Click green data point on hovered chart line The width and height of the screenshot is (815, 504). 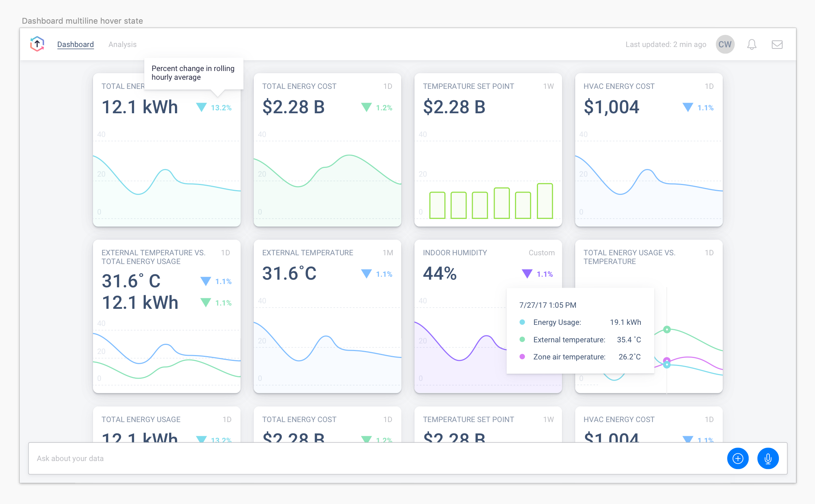(x=667, y=330)
